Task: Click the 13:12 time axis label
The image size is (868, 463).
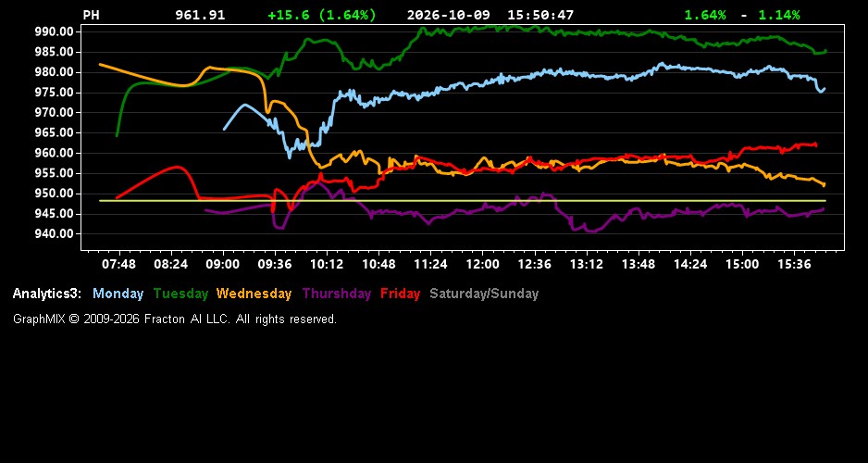Action: point(587,265)
